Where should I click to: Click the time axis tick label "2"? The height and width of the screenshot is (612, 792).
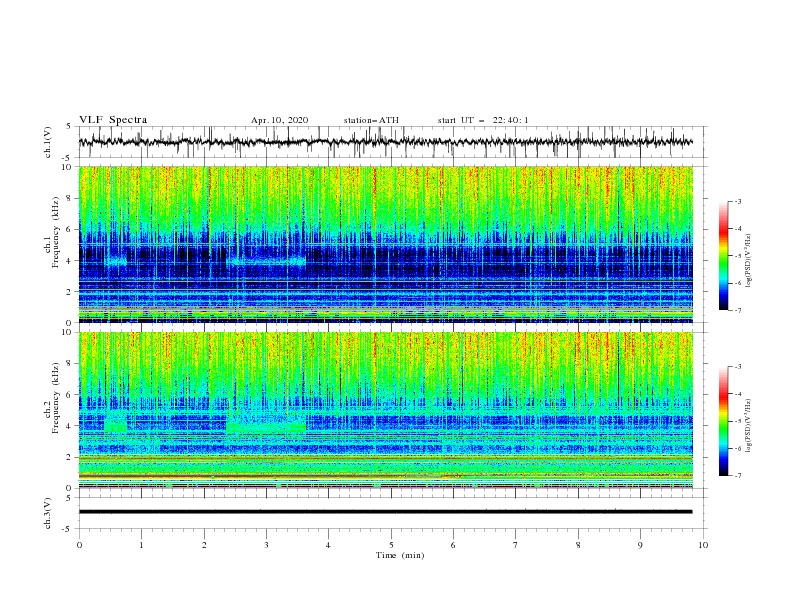click(204, 545)
